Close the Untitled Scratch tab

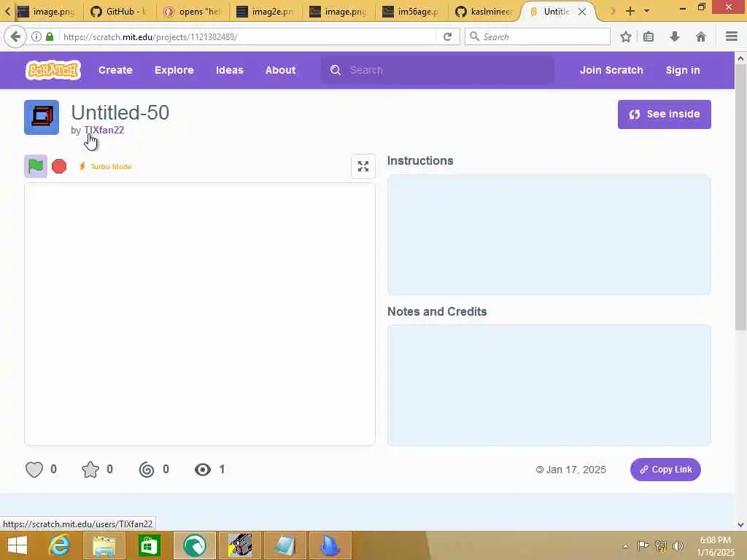point(582,12)
